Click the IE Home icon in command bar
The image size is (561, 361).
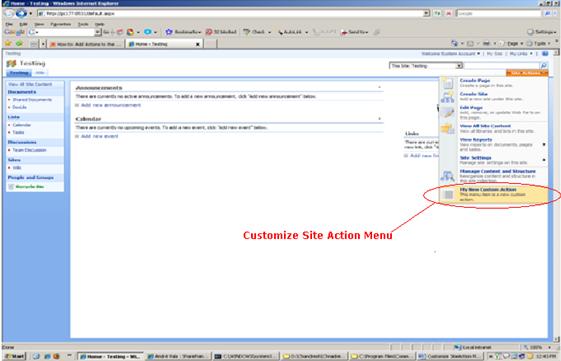click(x=454, y=43)
